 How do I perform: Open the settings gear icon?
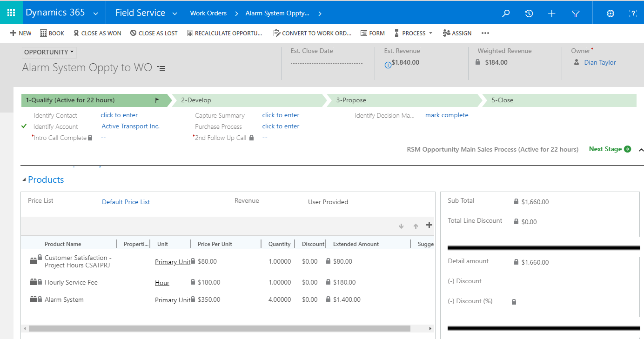click(x=610, y=13)
